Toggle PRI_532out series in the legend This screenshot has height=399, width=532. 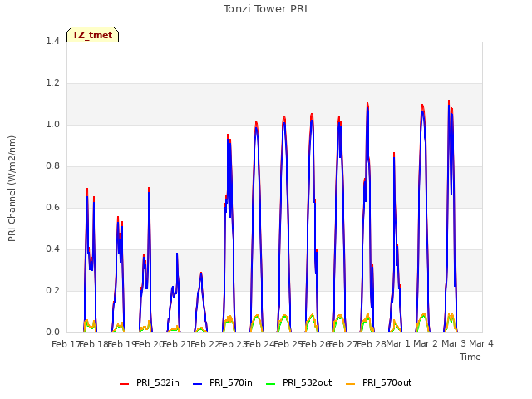pos(299,382)
